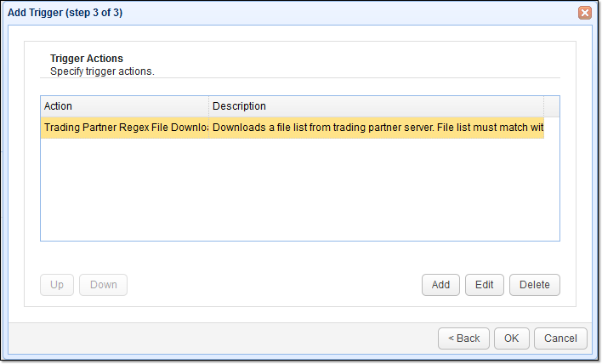Click the Specify trigger actions text
602x364 pixels.
(x=102, y=71)
